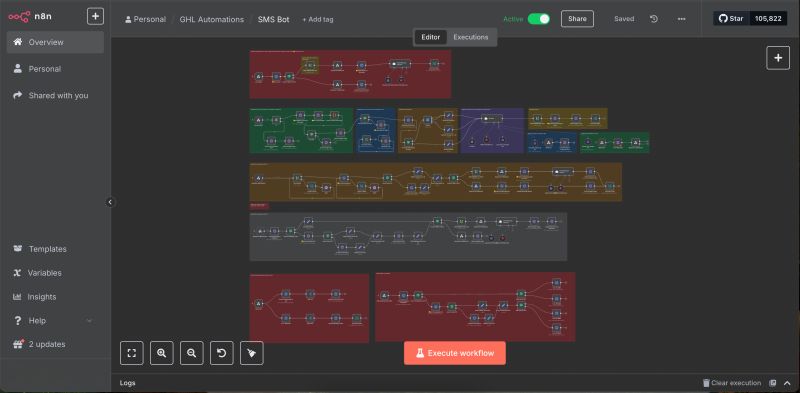Open workflow history icon
The width and height of the screenshot is (800, 393).
[654, 19]
